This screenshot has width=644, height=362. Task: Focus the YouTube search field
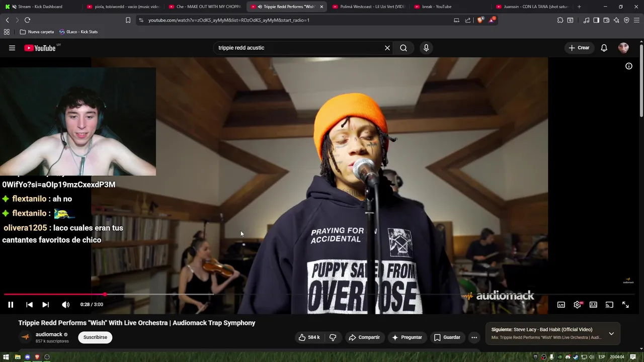point(299,48)
